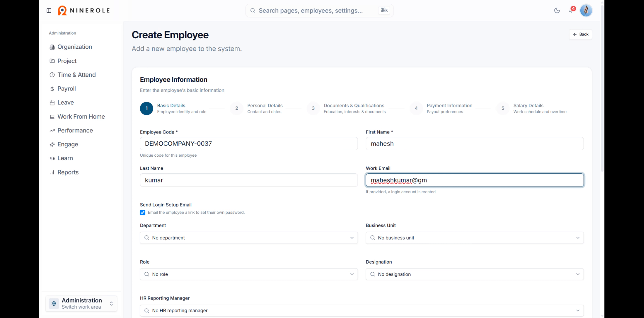Image resolution: width=644 pixels, height=318 pixels.
Task: Open the Learn section
Action: tap(61, 158)
